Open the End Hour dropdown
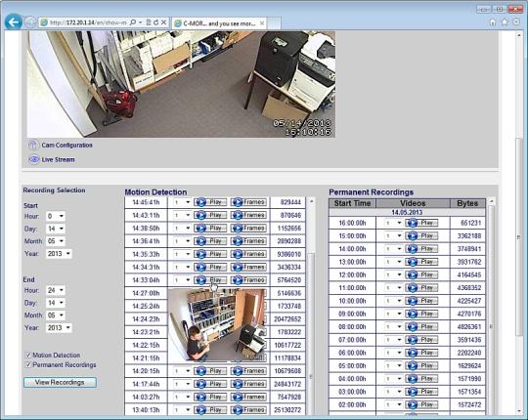Viewport: 528px width, 420px height. [x=56, y=290]
